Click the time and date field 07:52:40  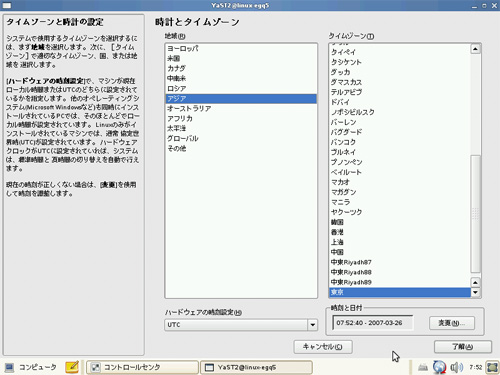pyautogui.click(x=373, y=323)
